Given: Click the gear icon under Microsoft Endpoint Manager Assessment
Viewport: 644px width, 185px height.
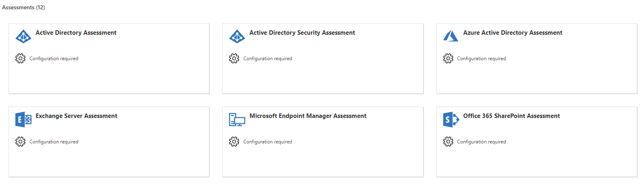Looking at the screenshot, I should tap(234, 142).
